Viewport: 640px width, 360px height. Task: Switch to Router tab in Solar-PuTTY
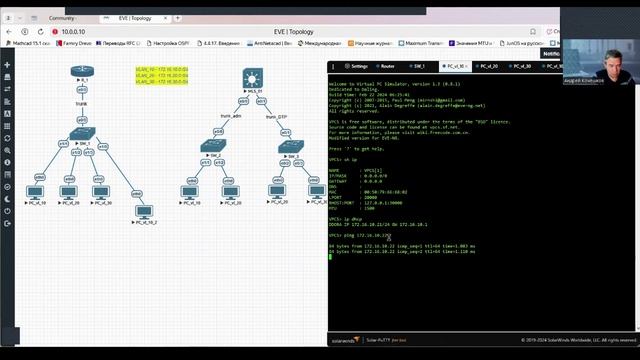tap(385, 66)
